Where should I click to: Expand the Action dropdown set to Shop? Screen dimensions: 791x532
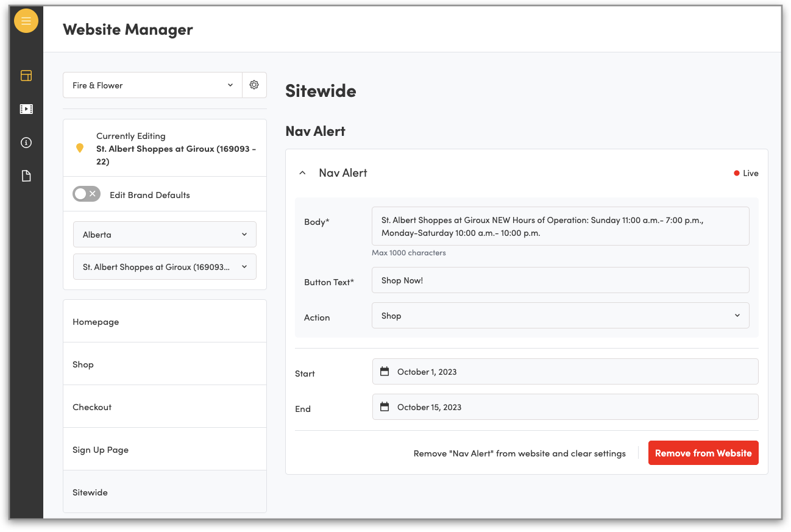tap(560, 316)
